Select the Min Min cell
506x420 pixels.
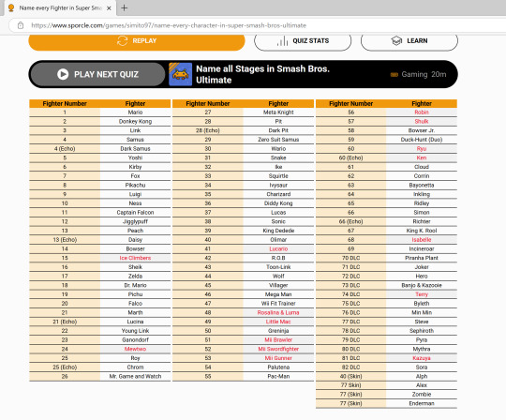[422, 313]
